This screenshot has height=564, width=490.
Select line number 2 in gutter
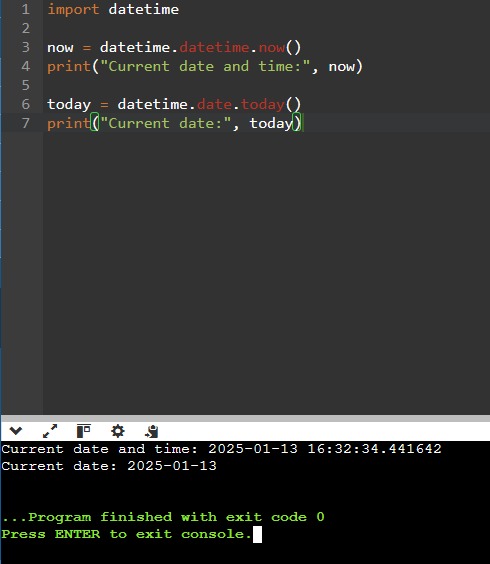26,28
